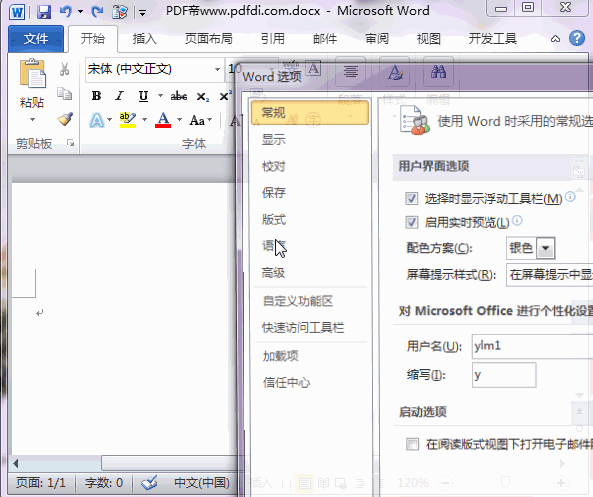Click the Cut scissors icon
Screen dimensions: 593x497
pos(64,69)
